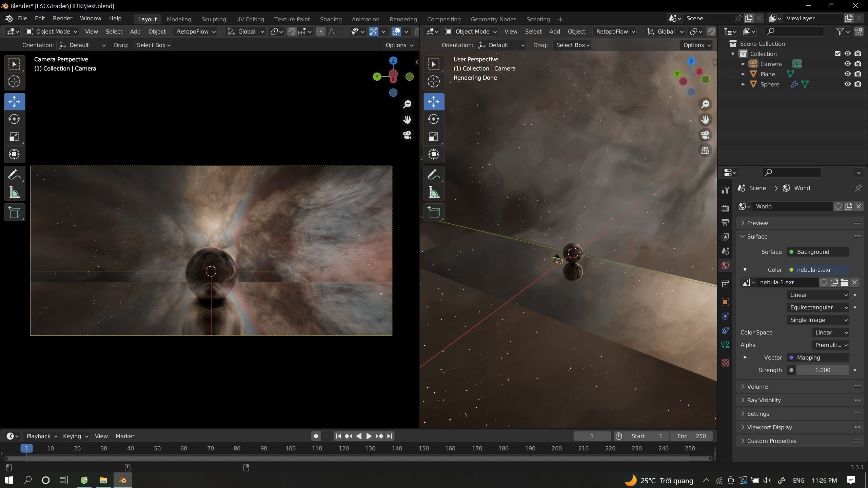
Task: Switch to the Shading workspace tab
Action: pos(331,19)
